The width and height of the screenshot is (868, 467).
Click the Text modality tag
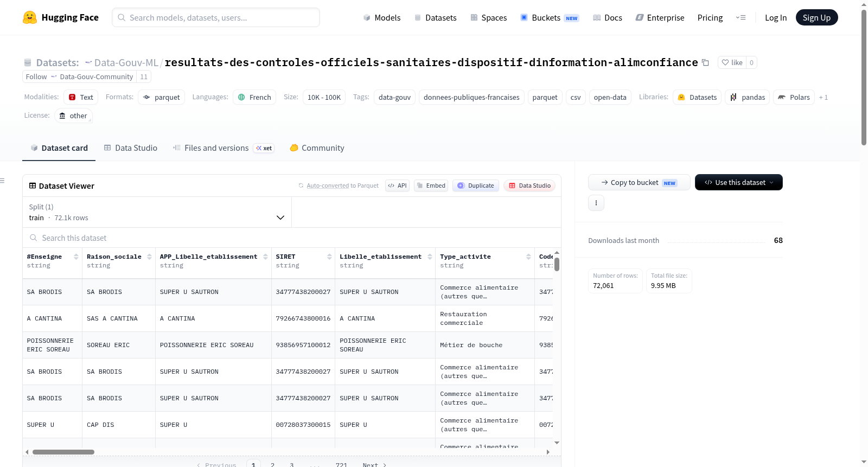pyautogui.click(x=81, y=97)
